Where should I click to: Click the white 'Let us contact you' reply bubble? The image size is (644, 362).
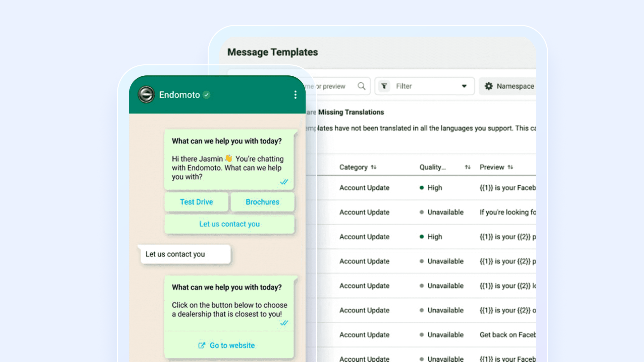click(x=185, y=254)
